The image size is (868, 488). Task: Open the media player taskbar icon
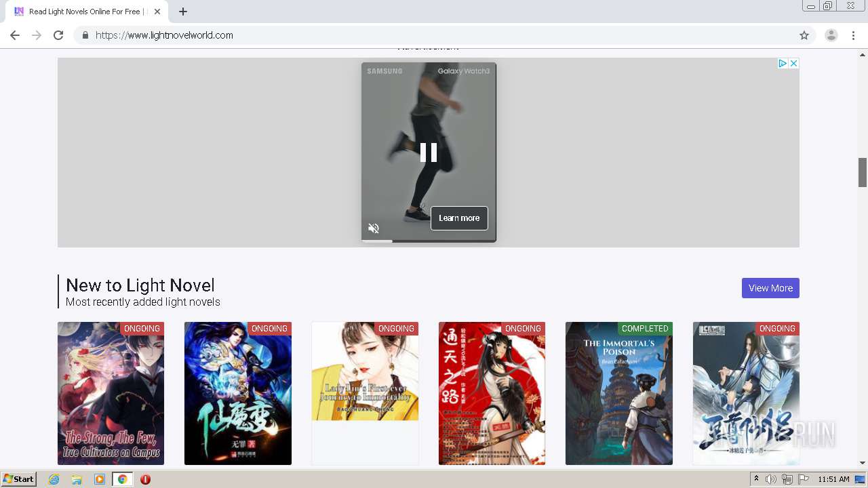point(100,479)
